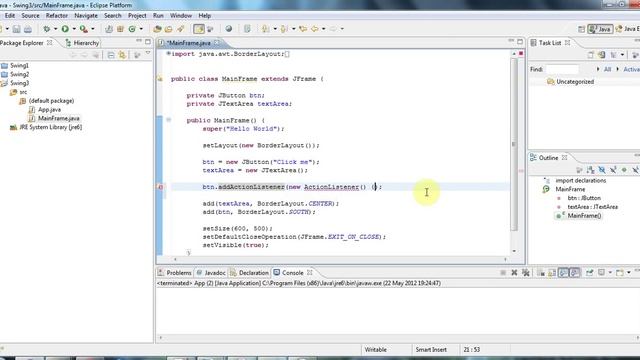Select MainFrame() constructor in Outline
The width and height of the screenshot is (640, 360).
pyautogui.click(x=584, y=216)
